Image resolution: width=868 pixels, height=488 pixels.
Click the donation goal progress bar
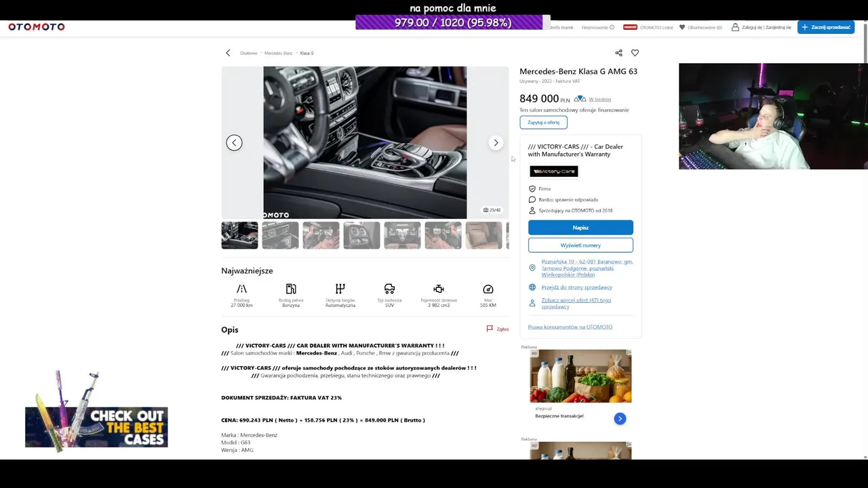(x=453, y=22)
